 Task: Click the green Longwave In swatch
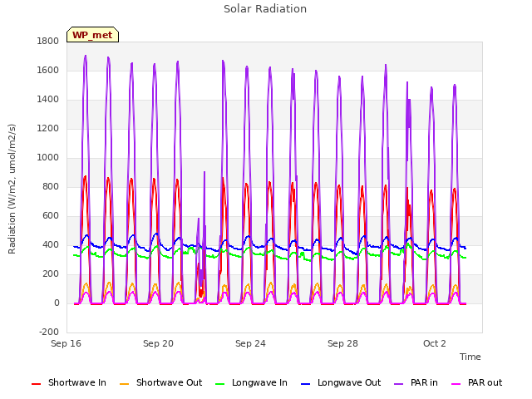pyautogui.click(x=220, y=384)
